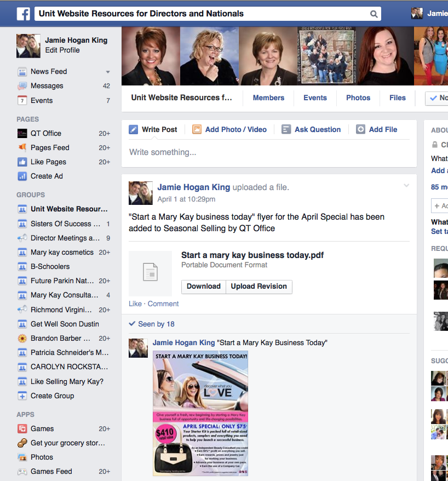448x481 pixels.
Task: Click in the Write something text box
Action: point(269,152)
